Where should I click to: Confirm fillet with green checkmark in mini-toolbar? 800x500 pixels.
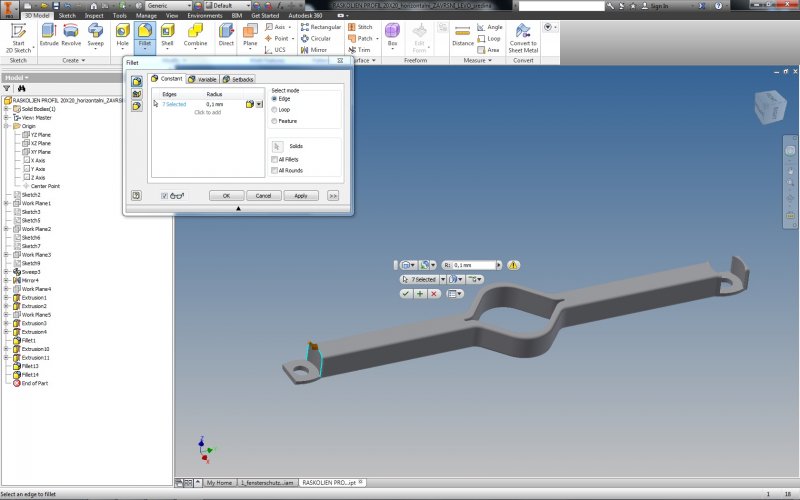[x=406, y=293]
